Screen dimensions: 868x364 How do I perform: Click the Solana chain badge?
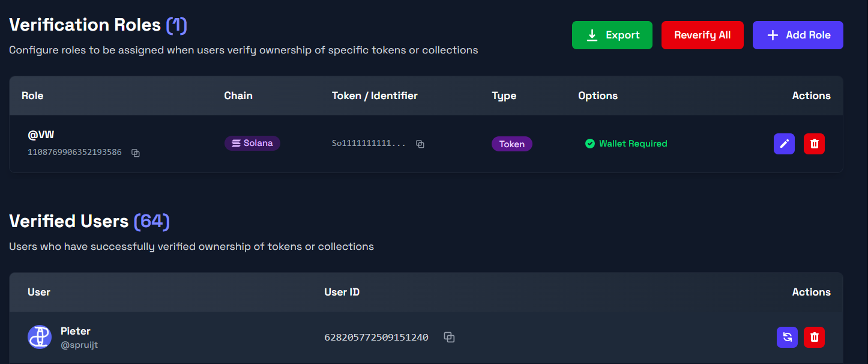click(x=252, y=144)
